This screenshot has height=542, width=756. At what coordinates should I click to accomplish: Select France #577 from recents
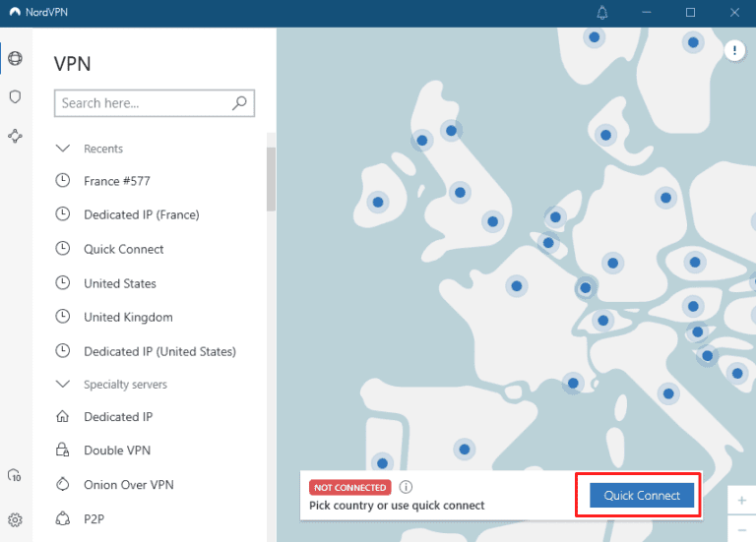coord(116,181)
